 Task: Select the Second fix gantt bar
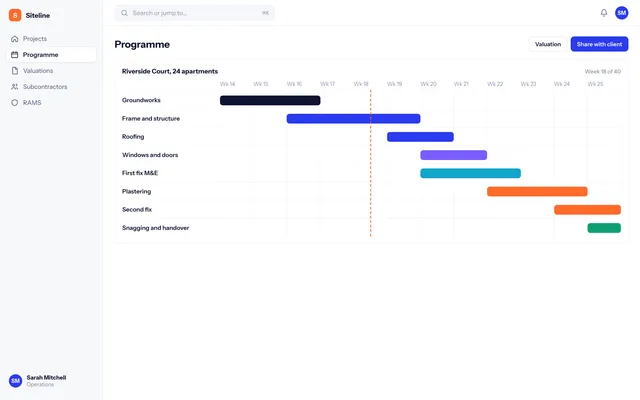587,210
